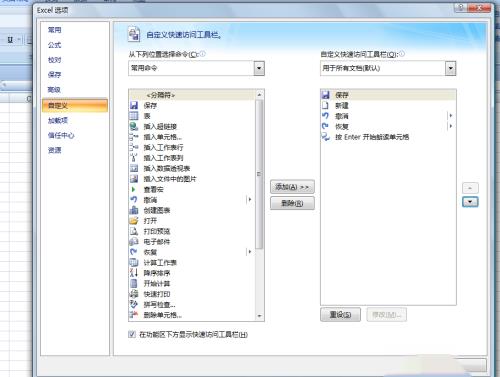The height and width of the screenshot is (377, 500).
Task: Click the 添加(A) >> button
Action: point(292,187)
